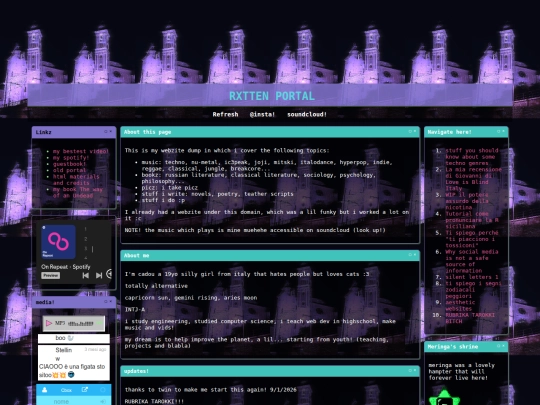Open the 'silent letters 1' link
Viewport: 540px width, 405px height.
[x=472, y=277]
